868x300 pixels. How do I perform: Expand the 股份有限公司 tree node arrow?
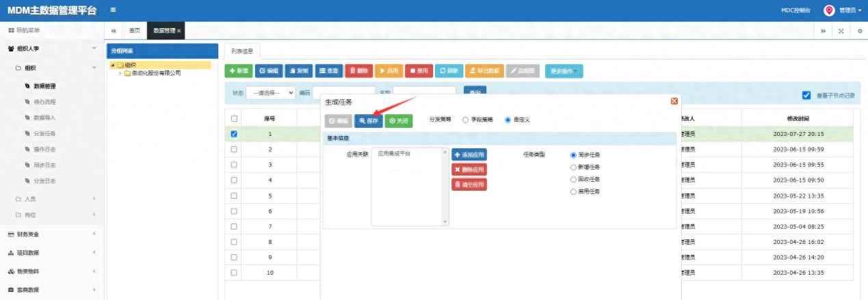(x=120, y=73)
